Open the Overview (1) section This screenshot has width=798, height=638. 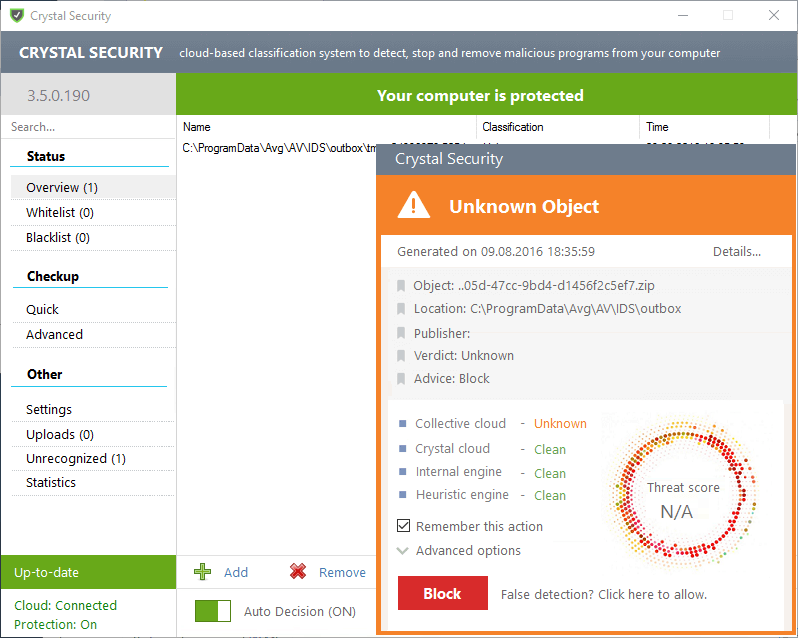(93, 187)
